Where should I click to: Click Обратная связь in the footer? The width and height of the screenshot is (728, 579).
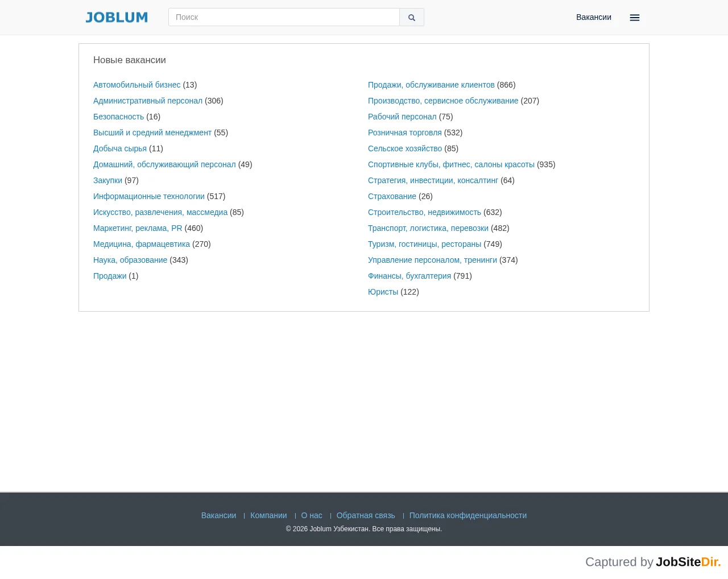coord(366,515)
